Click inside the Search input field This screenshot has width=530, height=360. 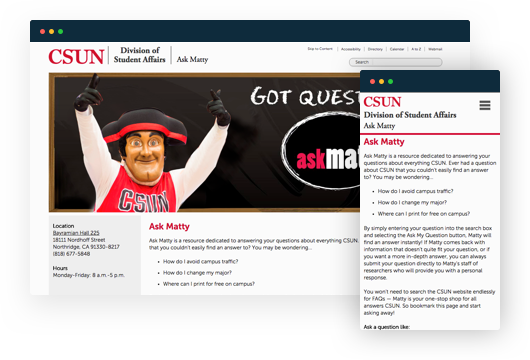coord(407,62)
